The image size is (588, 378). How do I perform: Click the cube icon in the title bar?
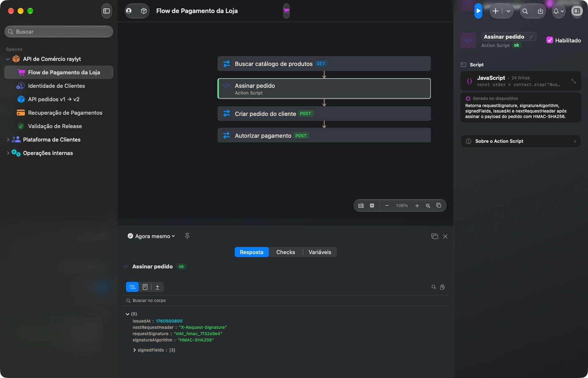[x=144, y=11]
